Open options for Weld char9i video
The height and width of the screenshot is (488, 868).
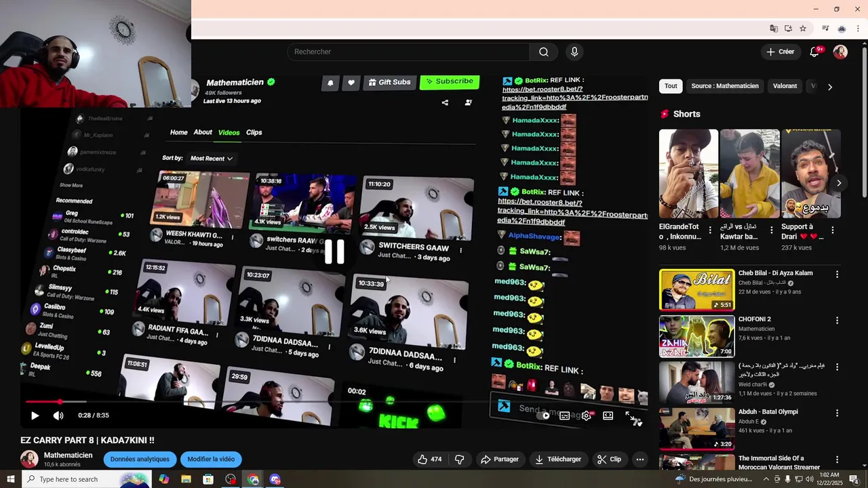click(x=837, y=367)
